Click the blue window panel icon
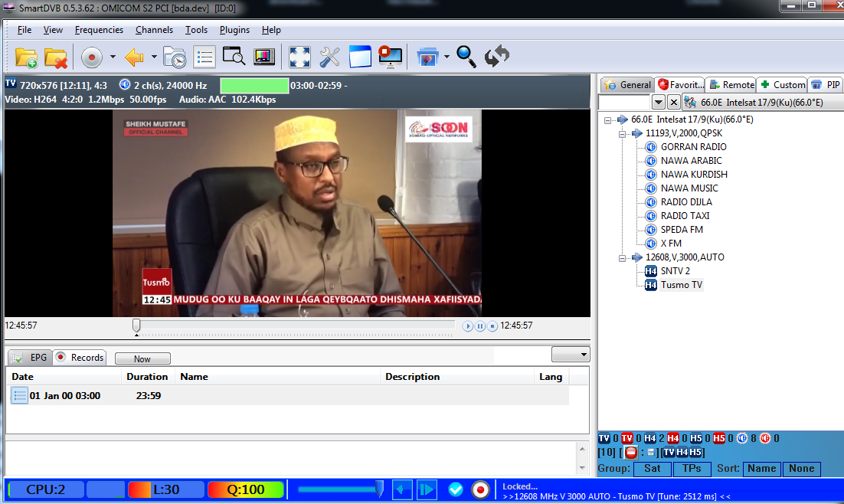The height and width of the screenshot is (504, 844). click(x=360, y=57)
